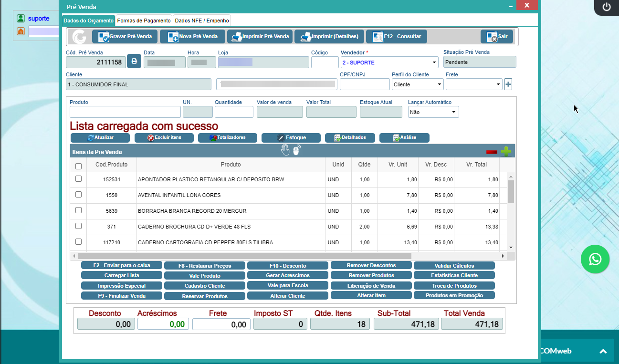Screen dimensions: 619x364
Task: Click the suporte user icon
Action: (x=21, y=19)
